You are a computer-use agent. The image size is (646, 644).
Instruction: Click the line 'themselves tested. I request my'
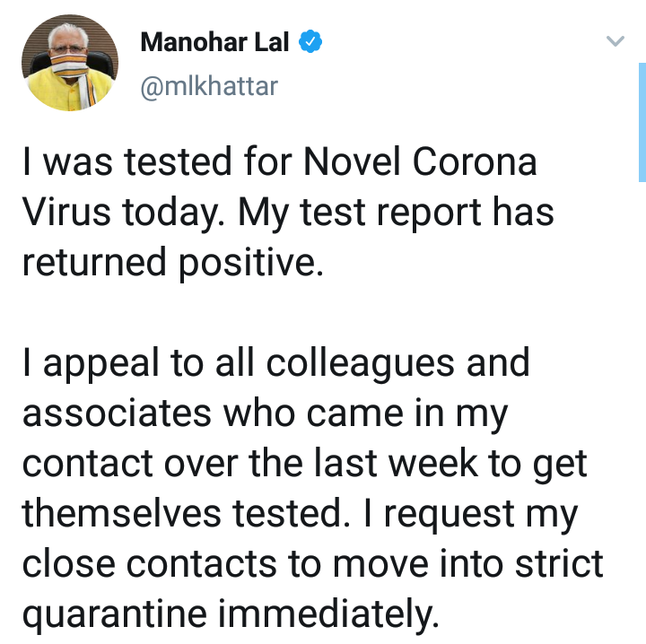pos(300,514)
